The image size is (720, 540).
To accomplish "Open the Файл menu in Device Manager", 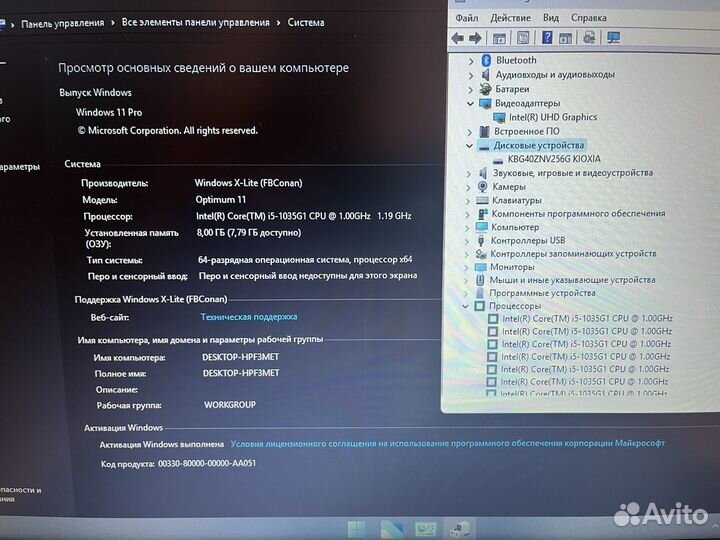I will pos(467,18).
